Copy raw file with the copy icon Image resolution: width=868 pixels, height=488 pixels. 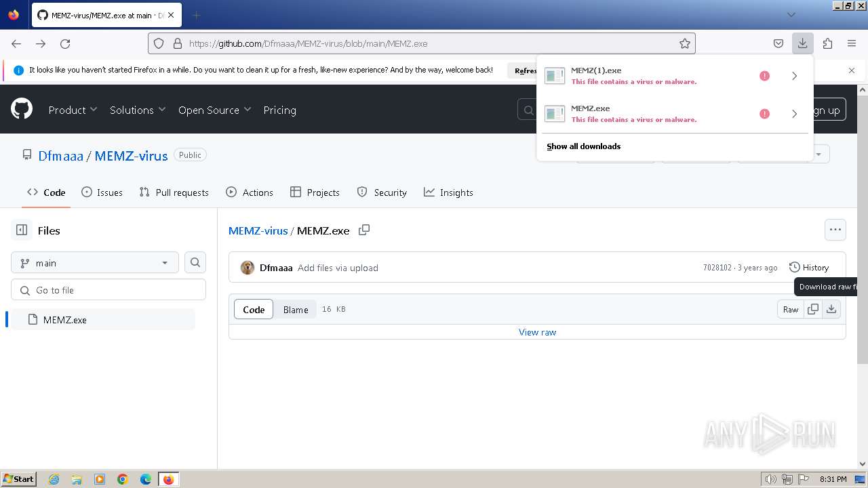813,309
